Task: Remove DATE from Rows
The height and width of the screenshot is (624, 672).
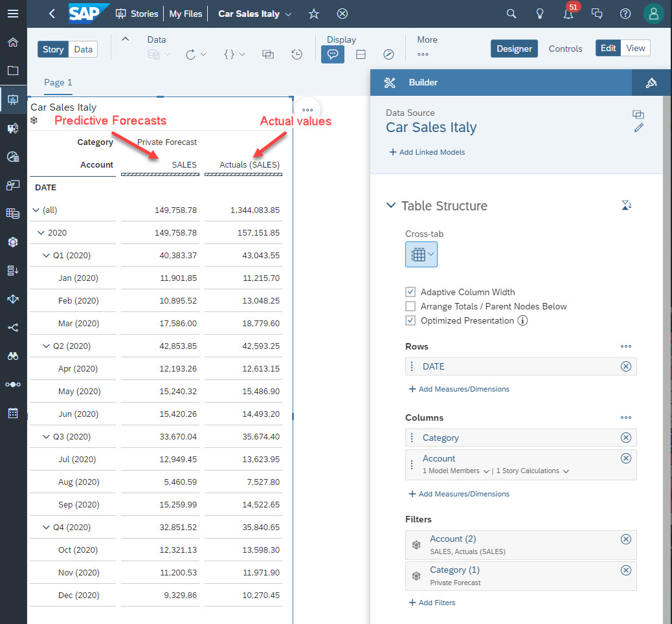Action: tap(626, 366)
